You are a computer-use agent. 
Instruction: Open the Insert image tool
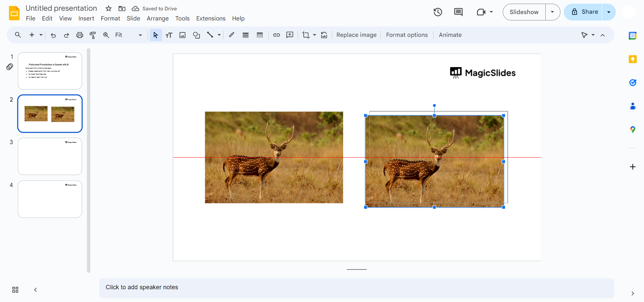pos(182,35)
